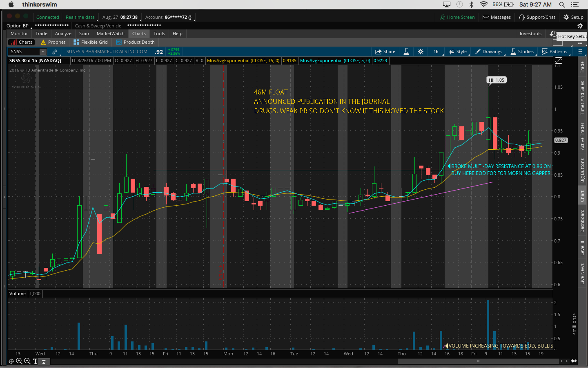Click the Prophet triangle icon
Image resolution: width=588 pixels, height=368 pixels.
43,42
